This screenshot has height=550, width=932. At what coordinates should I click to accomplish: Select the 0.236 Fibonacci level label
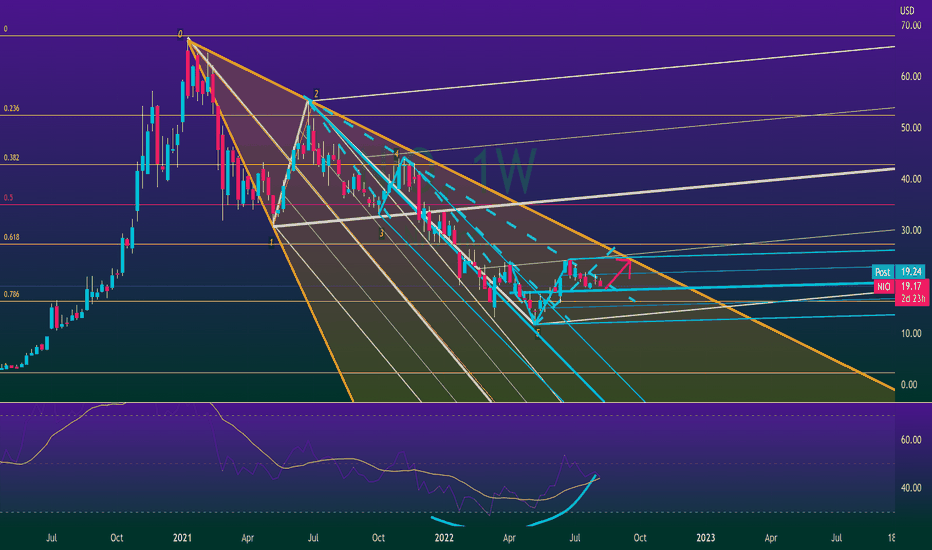pos(11,109)
